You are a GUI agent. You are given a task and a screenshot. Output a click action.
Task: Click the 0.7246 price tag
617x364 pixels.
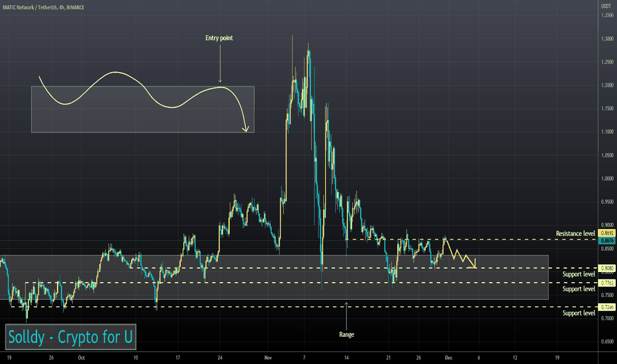(606, 307)
